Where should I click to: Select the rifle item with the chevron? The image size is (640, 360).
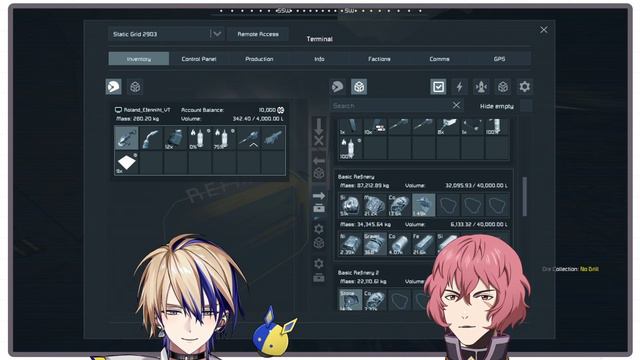pyautogui.click(x=249, y=138)
